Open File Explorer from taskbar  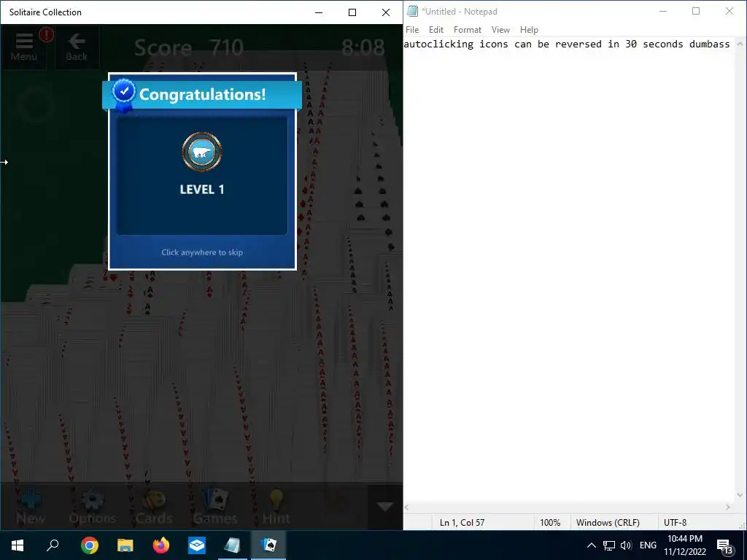[x=125, y=545]
